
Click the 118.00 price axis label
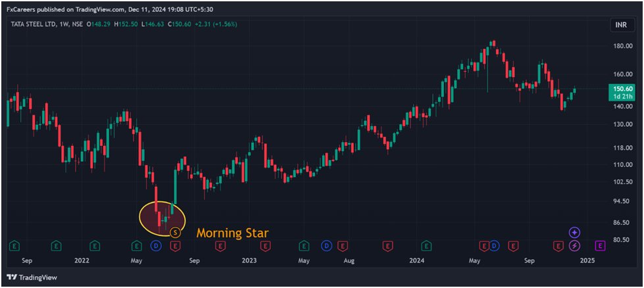[623, 148]
